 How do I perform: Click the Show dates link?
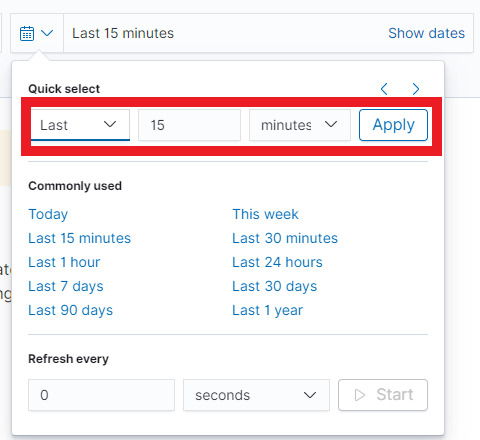tap(426, 33)
